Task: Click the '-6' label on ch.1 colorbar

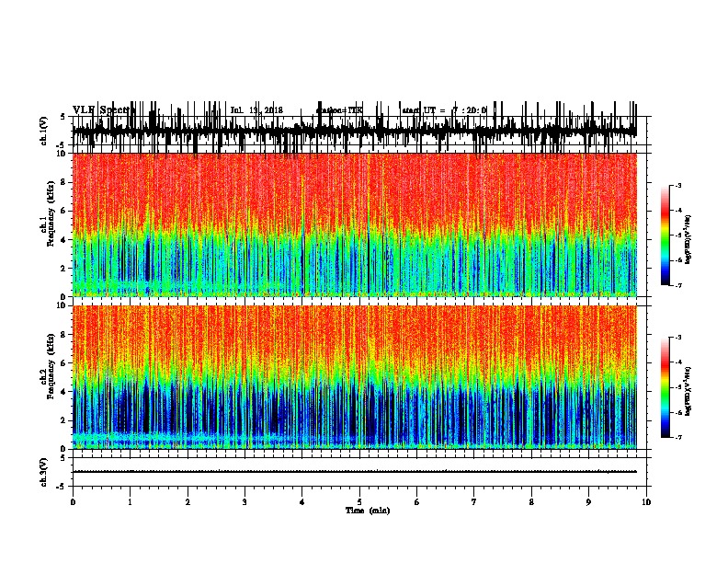Action: (x=677, y=260)
